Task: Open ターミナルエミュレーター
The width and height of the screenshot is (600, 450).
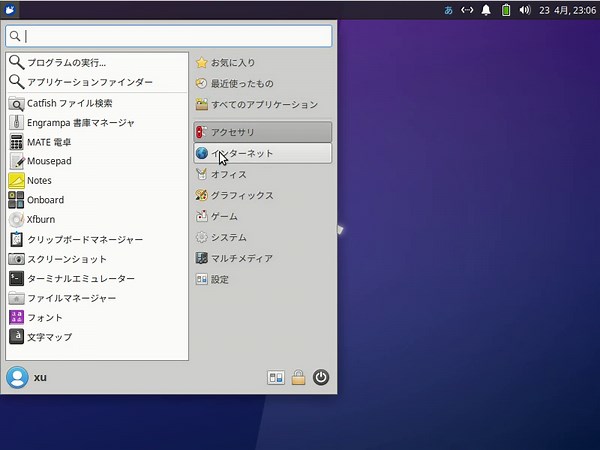Action: click(97, 279)
